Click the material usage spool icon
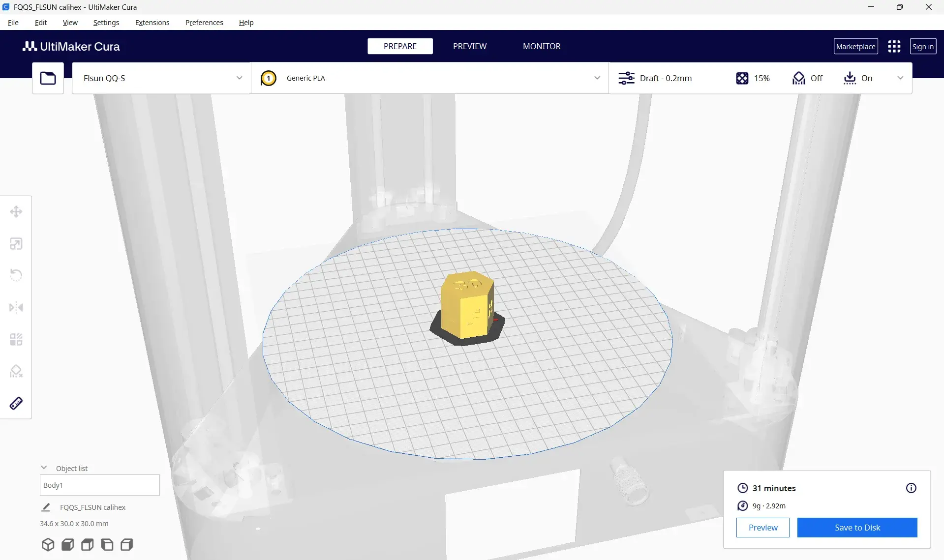 (x=742, y=506)
